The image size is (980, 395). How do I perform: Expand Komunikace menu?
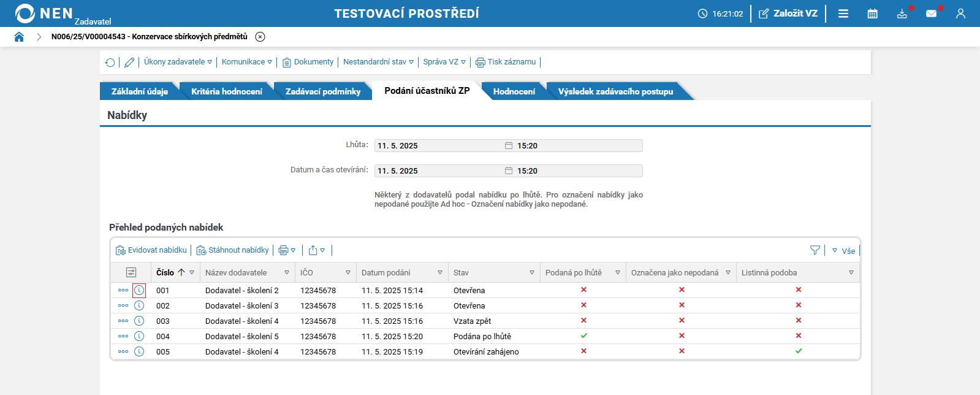pos(247,62)
